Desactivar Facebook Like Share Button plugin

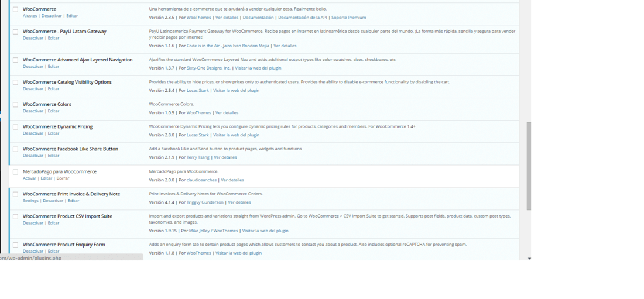[x=33, y=156]
